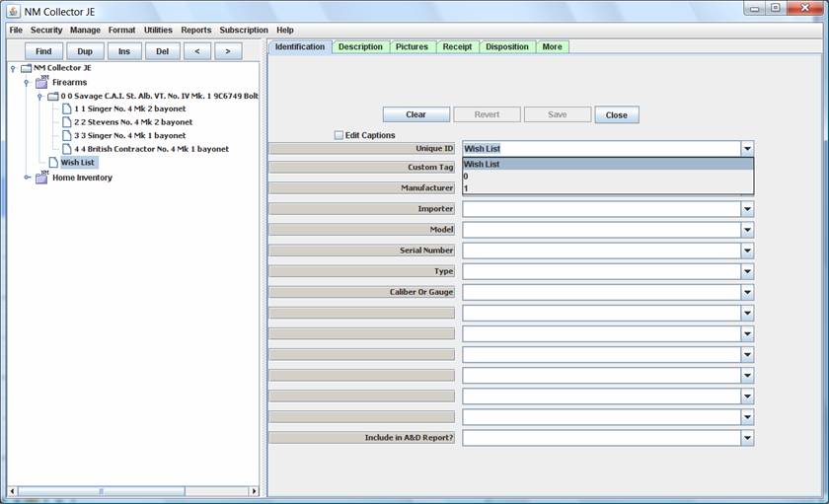Click the Wish List document icon
Screen dimensions: 829x504
coord(53,163)
